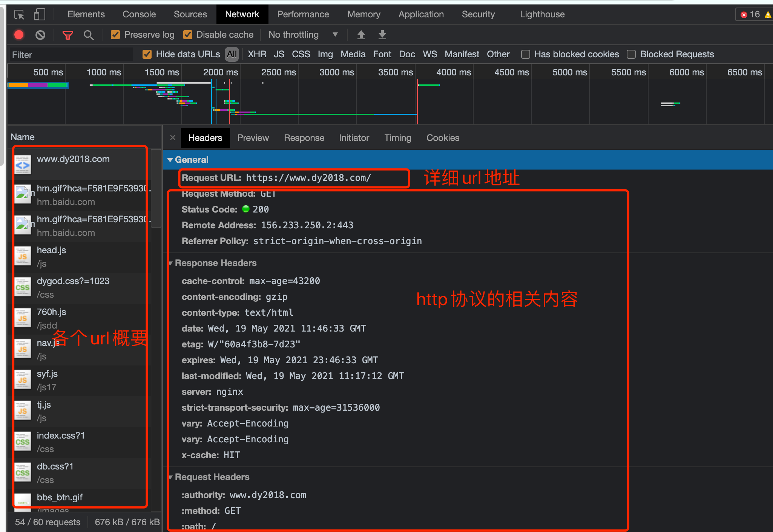773x532 pixels.
Task: Select the head.js request
Action: click(x=51, y=250)
